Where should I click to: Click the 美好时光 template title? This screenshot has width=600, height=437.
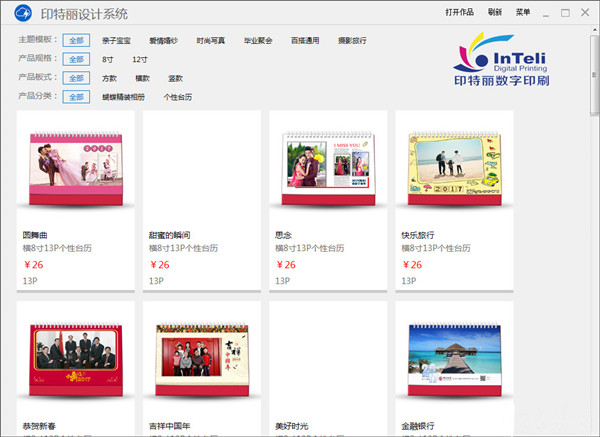click(292, 426)
